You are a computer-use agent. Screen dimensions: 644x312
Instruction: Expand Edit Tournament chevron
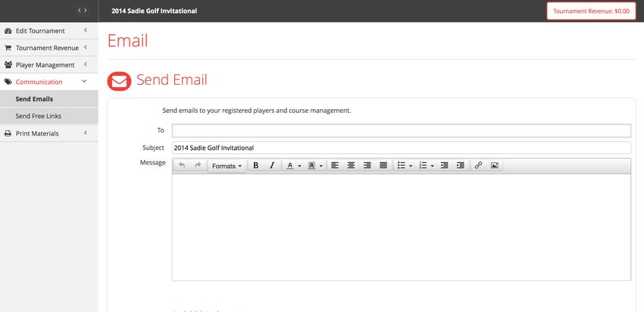(85, 30)
